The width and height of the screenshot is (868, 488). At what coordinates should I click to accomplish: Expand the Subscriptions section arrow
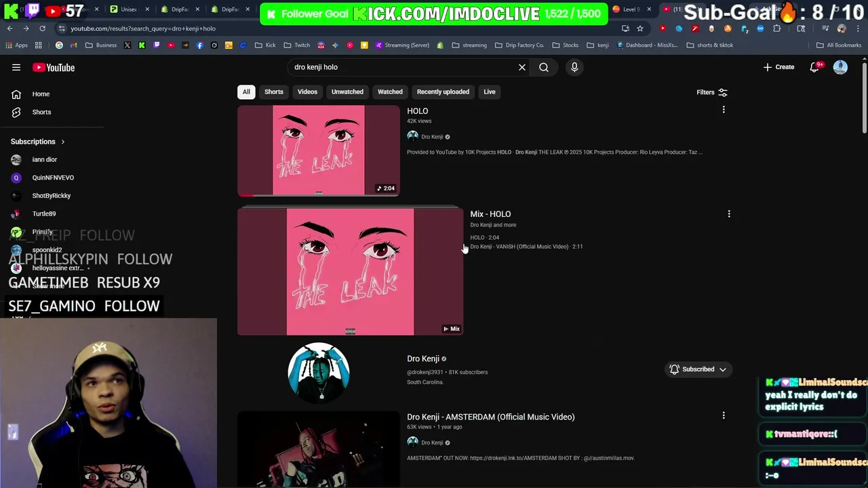(x=62, y=142)
